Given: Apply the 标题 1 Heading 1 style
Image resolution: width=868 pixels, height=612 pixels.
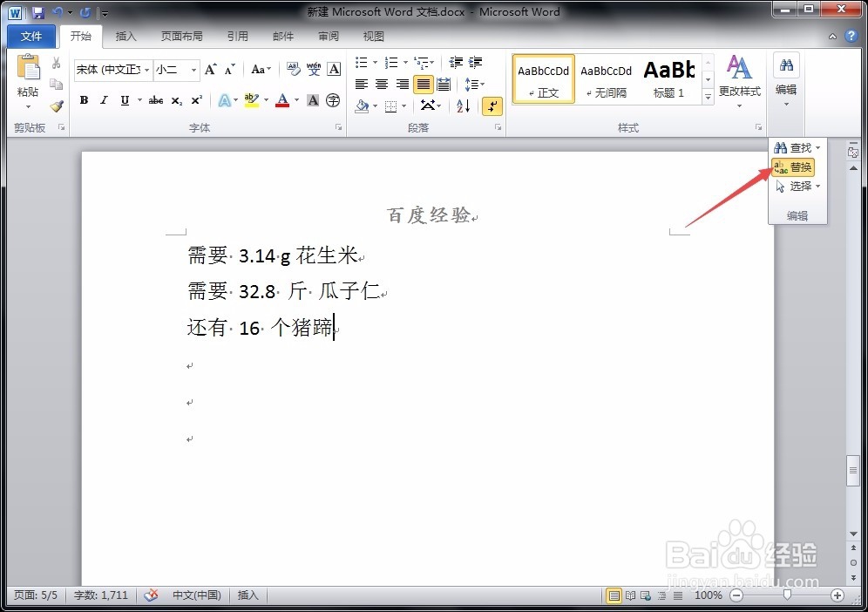Looking at the screenshot, I should click(669, 78).
